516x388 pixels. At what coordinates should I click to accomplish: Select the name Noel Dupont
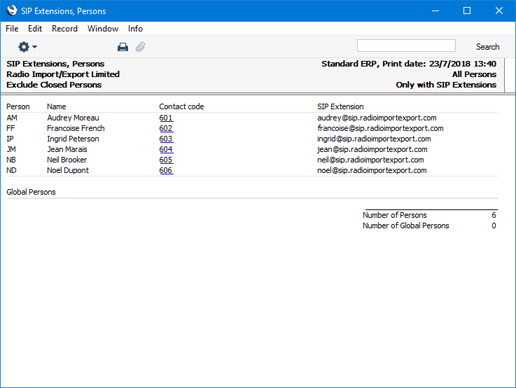pos(68,170)
